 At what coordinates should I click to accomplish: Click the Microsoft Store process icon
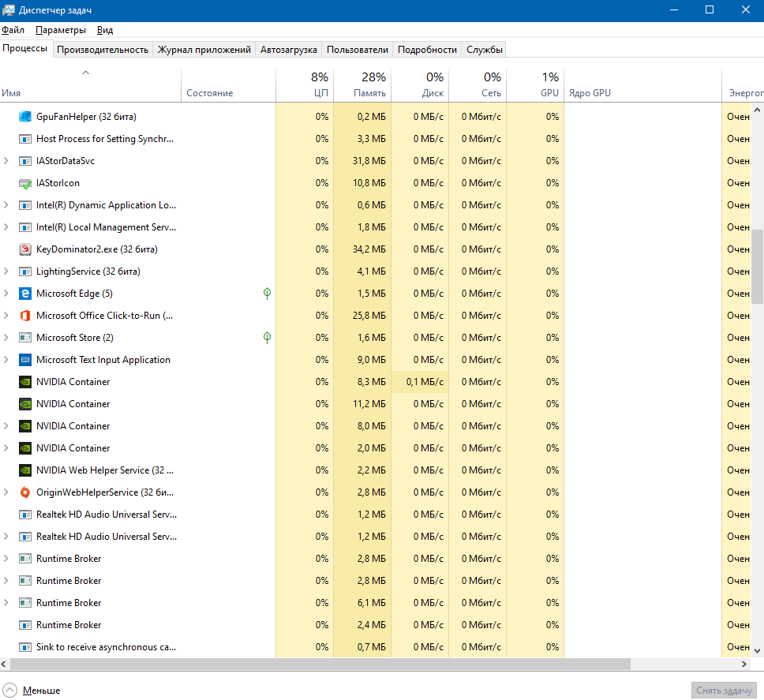click(24, 338)
